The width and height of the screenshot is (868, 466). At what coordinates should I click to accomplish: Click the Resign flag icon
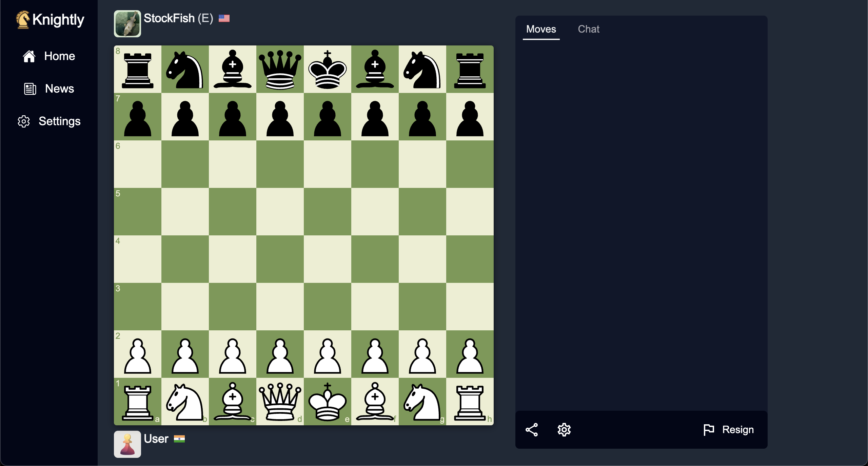[x=708, y=429]
